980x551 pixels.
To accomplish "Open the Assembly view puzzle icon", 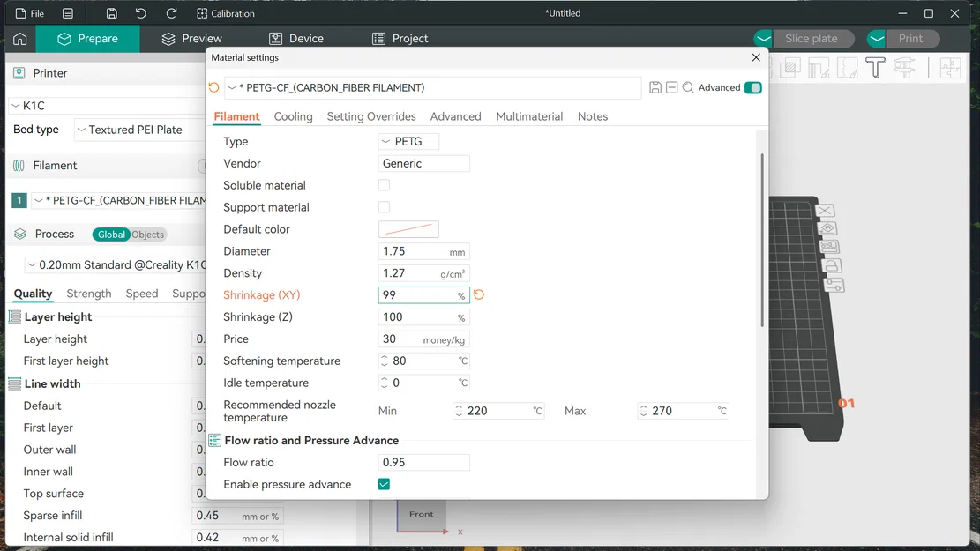I will pos(950,68).
